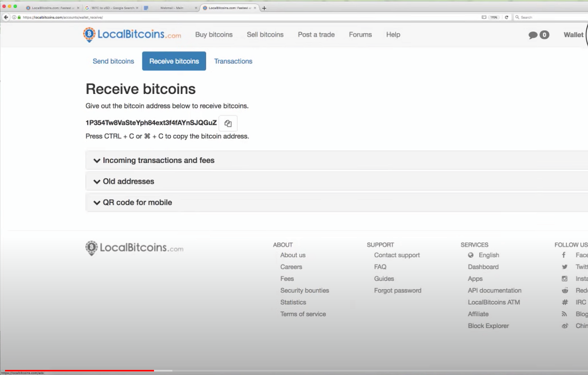
Task: Click the unread message count badge 0
Action: pyautogui.click(x=544, y=35)
